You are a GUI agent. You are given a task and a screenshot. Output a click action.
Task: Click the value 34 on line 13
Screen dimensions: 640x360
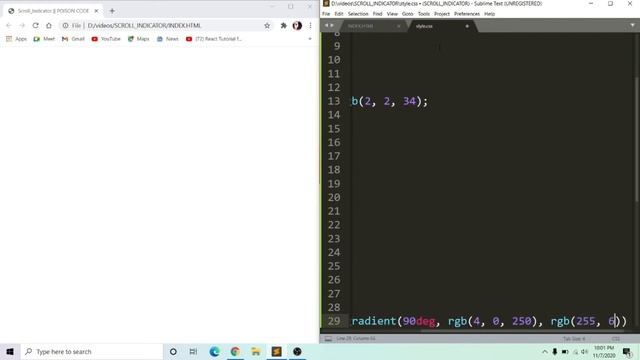[x=409, y=101]
